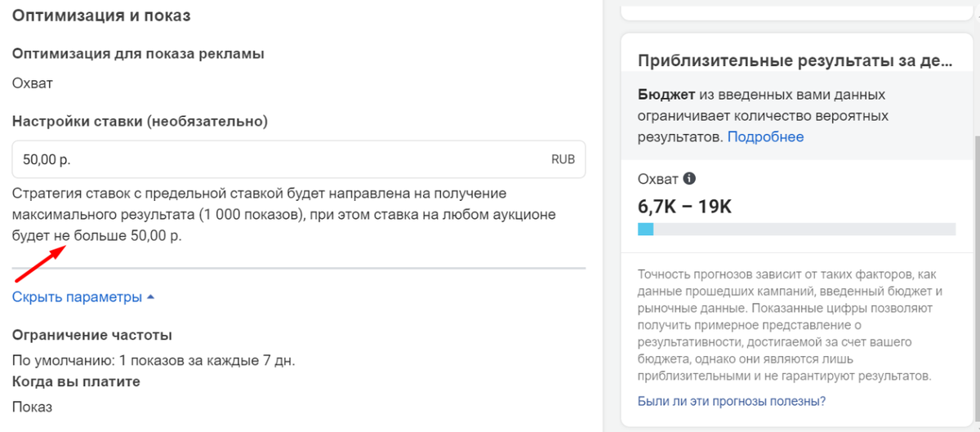Open the Подробнее link about budget
The image size is (980, 432).
pos(765,137)
